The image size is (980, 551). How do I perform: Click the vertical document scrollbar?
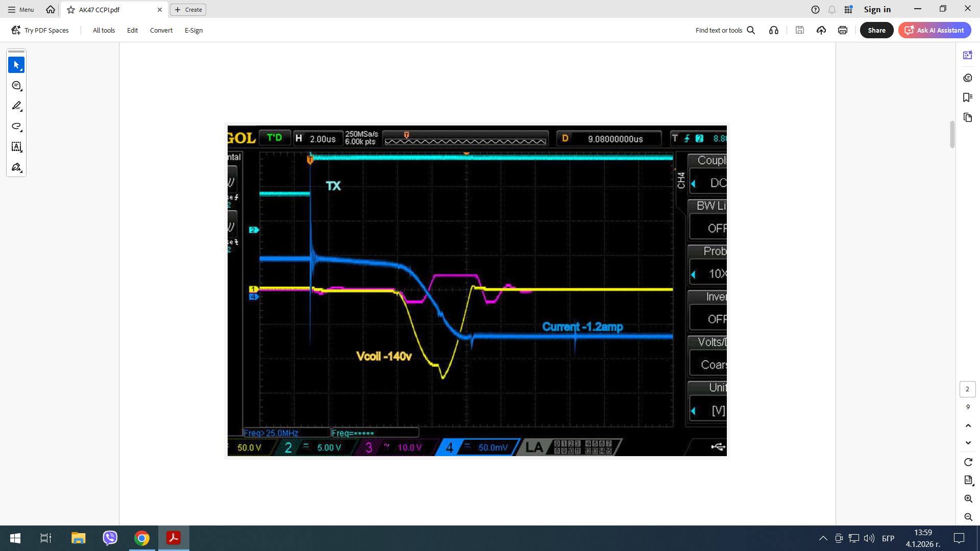952,135
